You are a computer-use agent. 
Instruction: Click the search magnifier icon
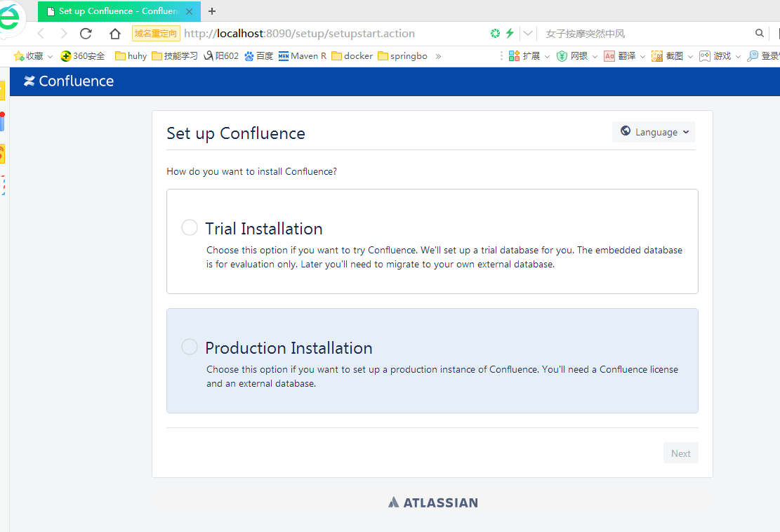[759, 33]
